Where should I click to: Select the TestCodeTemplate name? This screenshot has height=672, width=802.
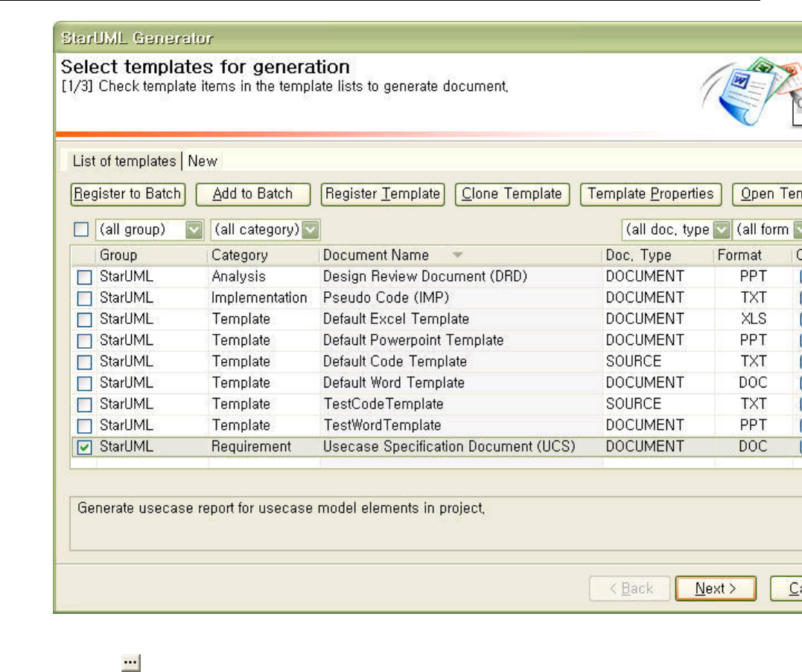pyautogui.click(x=383, y=404)
